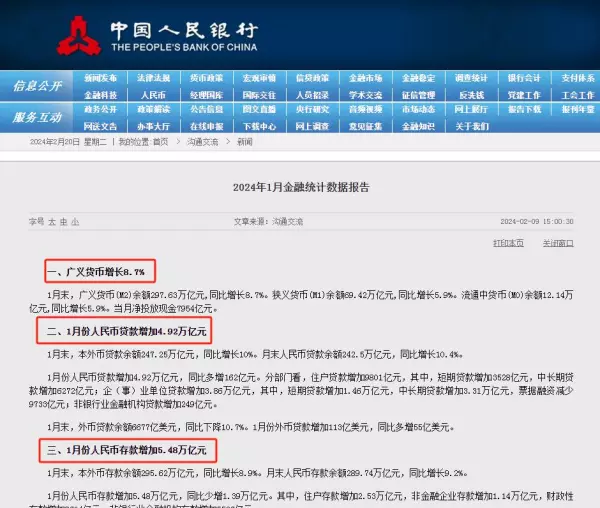This screenshot has height=508, width=600.
Task: Set font size to 大
Action: 52,221
